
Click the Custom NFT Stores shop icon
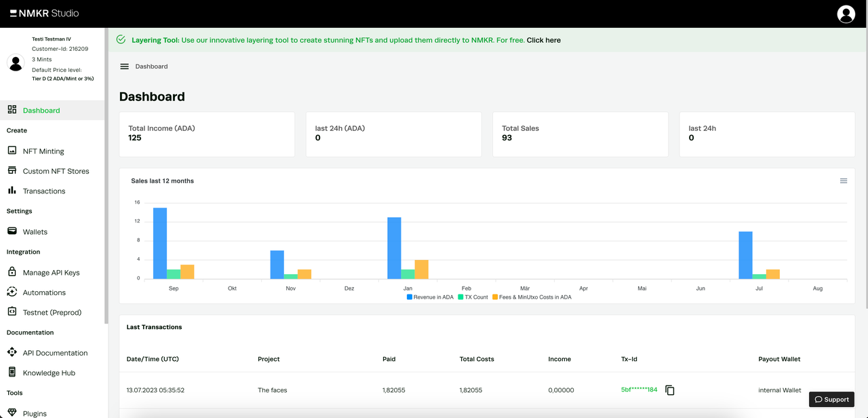[x=12, y=170]
